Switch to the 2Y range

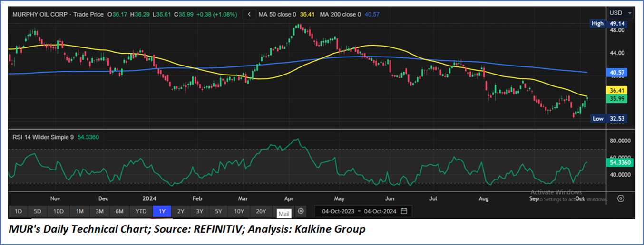(181, 211)
